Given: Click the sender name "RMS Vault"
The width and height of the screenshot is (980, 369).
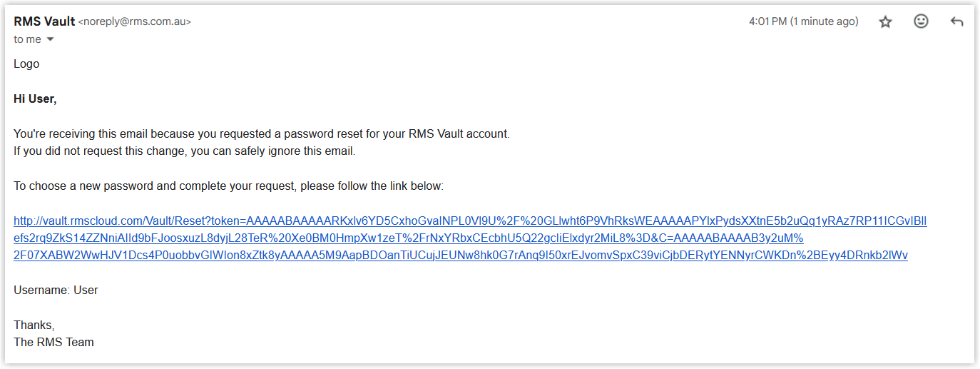Looking at the screenshot, I should point(44,21).
